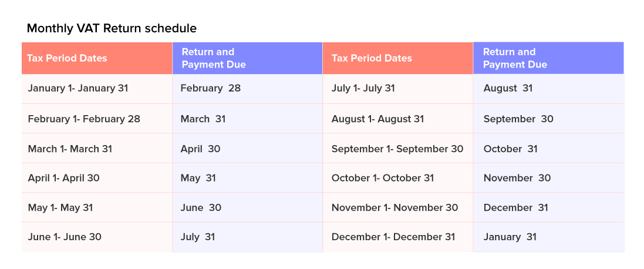
Task: Click the May 31 due date cell
Action: [198, 179]
